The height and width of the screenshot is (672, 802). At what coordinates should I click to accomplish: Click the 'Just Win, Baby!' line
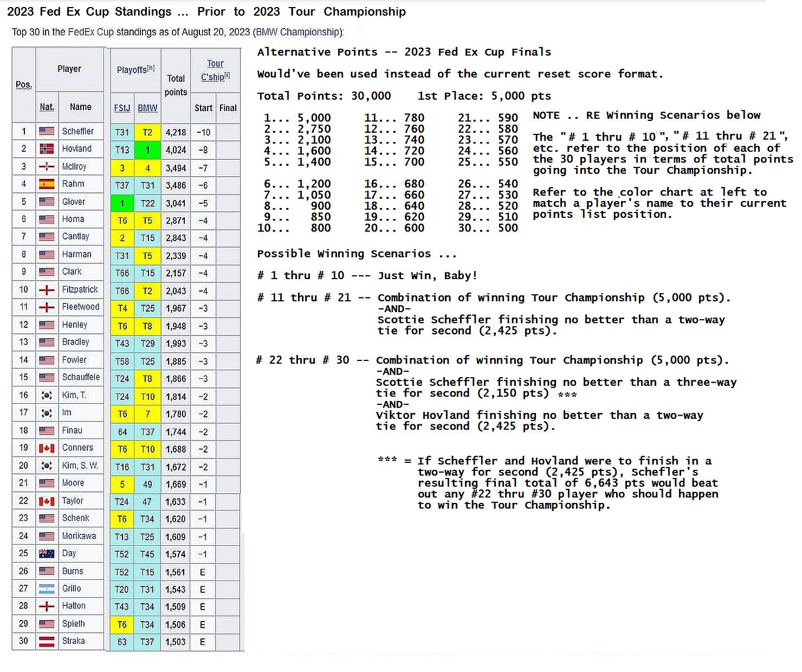click(428, 275)
